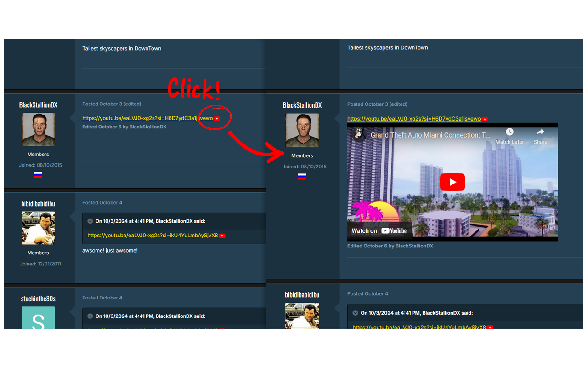Open the quoted youtu.be link ending SjvX8 in left panel

[153, 236]
